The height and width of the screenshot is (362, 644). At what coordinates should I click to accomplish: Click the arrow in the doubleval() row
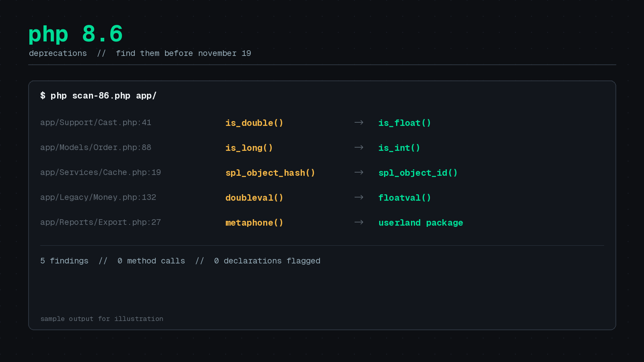359,197
